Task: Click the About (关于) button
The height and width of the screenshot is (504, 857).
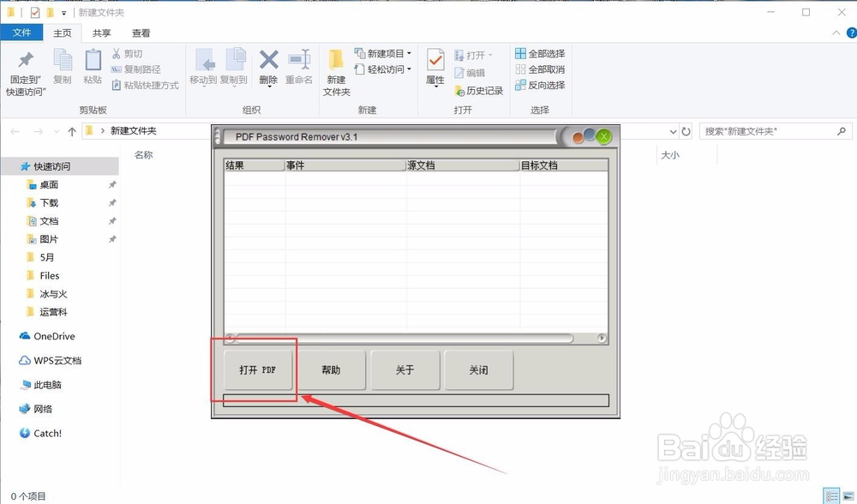Action: point(405,370)
